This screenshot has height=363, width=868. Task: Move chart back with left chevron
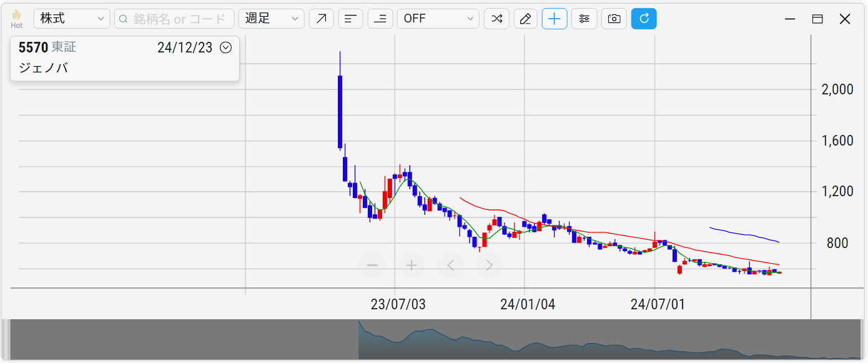point(450,266)
